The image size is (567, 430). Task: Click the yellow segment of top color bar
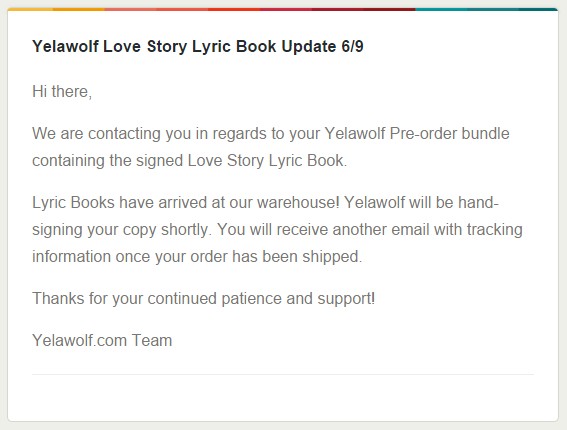click(x=56, y=9)
